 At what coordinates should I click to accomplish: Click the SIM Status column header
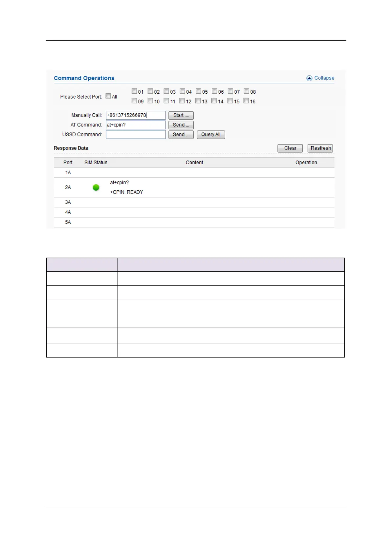click(96, 163)
